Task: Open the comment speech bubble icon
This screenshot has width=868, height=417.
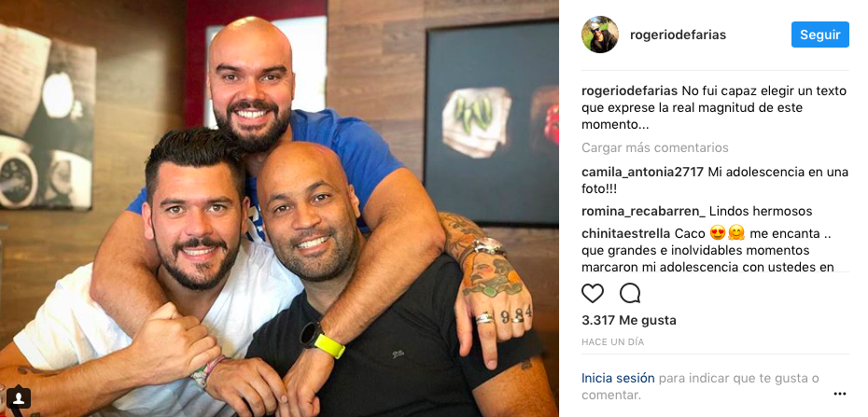Action: (x=629, y=293)
